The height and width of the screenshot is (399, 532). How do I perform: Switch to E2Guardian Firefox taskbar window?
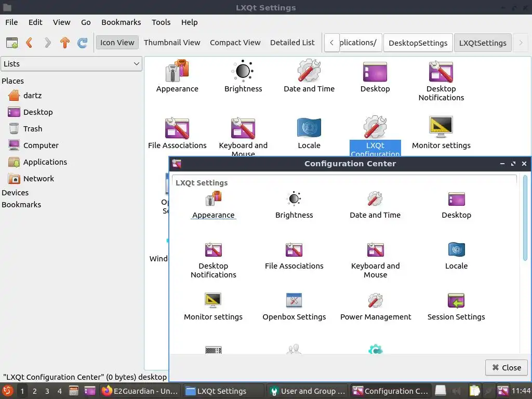[x=140, y=391]
